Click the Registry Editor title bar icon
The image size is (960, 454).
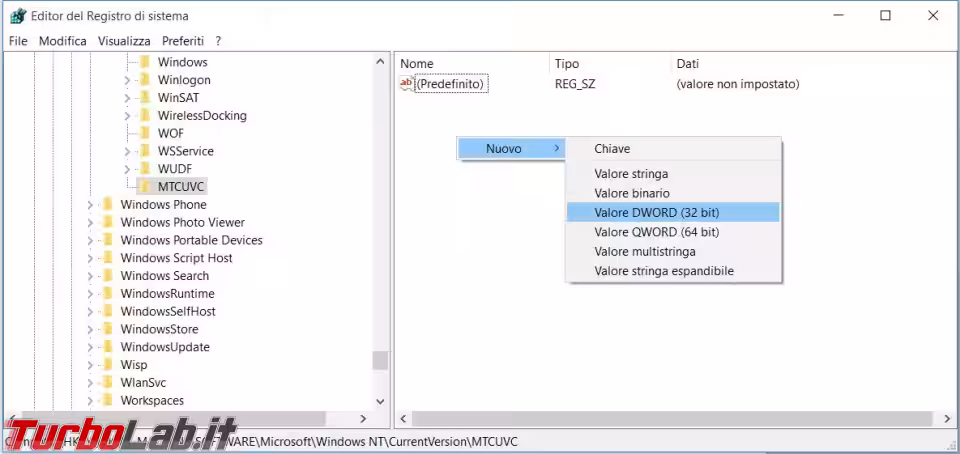coord(18,16)
